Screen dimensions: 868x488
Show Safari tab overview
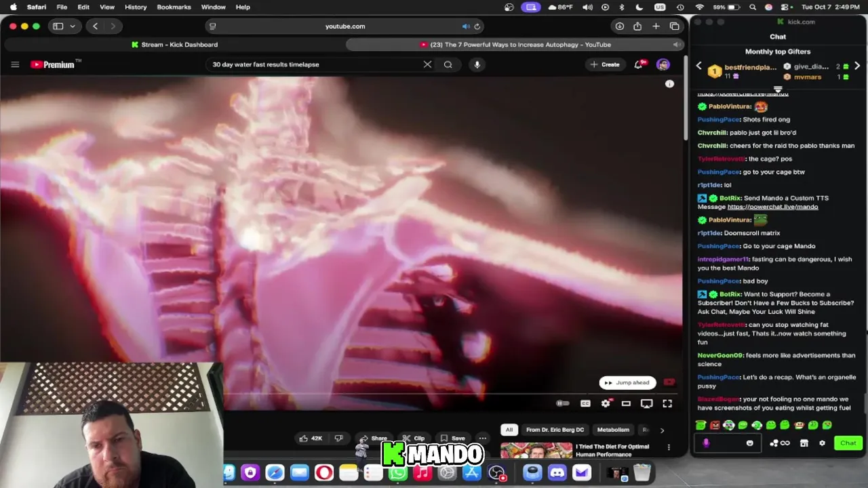[674, 26]
